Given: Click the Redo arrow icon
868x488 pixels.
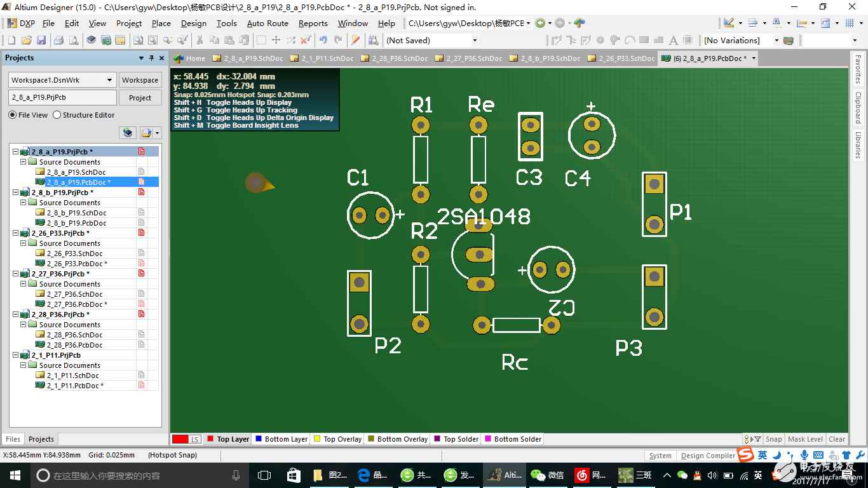Looking at the screenshot, I should click(338, 40).
